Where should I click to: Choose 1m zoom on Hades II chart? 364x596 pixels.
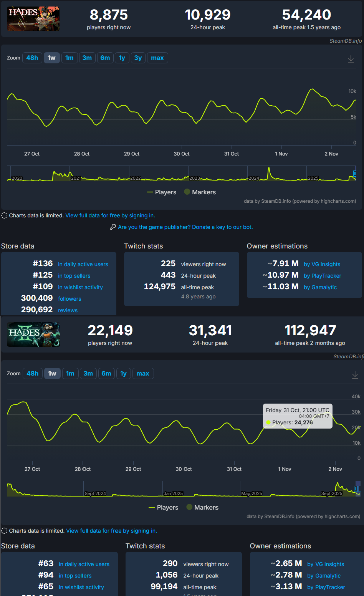tap(70, 373)
